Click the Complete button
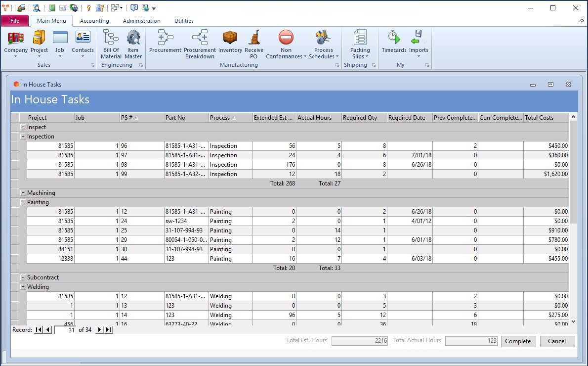 click(518, 341)
